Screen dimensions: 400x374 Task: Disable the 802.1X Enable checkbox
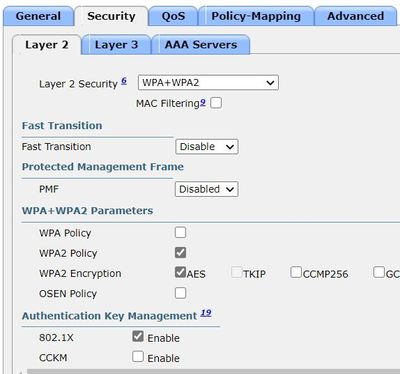point(138,336)
